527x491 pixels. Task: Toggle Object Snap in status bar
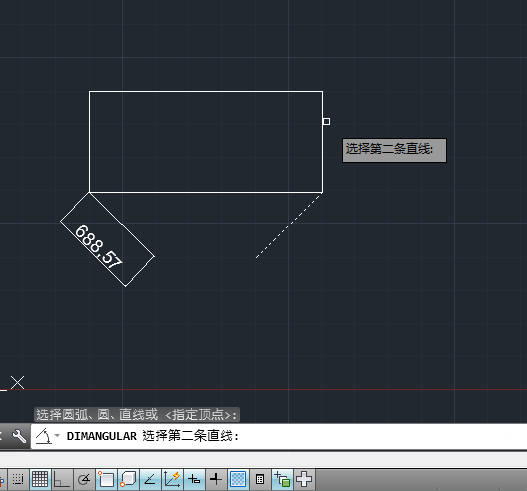coord(107,479)
